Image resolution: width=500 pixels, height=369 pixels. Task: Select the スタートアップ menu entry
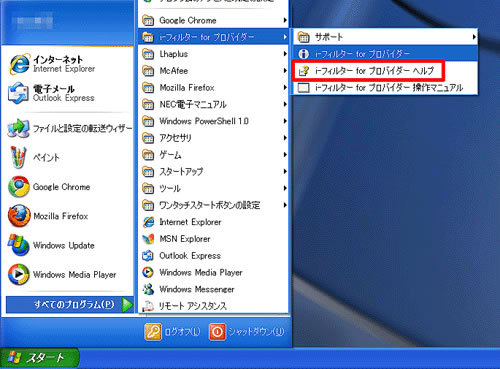point(213,172)
